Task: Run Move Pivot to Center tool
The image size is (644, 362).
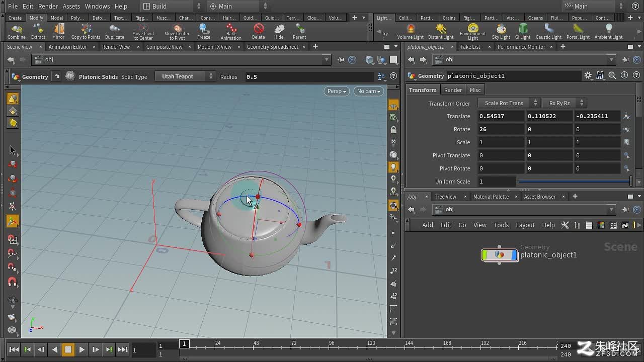Action: coord(143,32)
